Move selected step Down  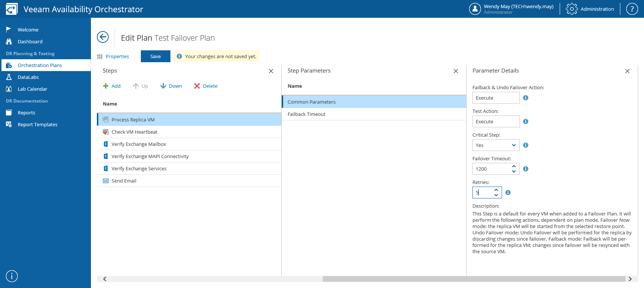pyautogui.click(x=171, y=86)
